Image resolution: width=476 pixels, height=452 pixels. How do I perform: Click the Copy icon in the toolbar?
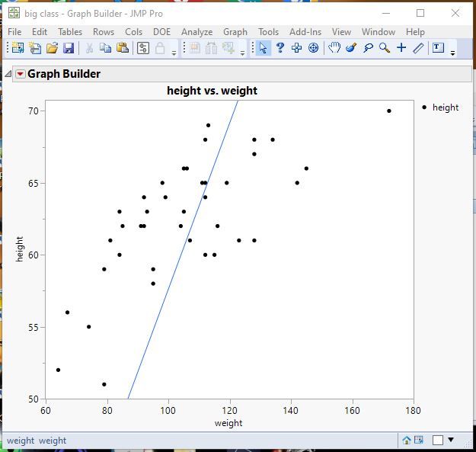point(106,48)
